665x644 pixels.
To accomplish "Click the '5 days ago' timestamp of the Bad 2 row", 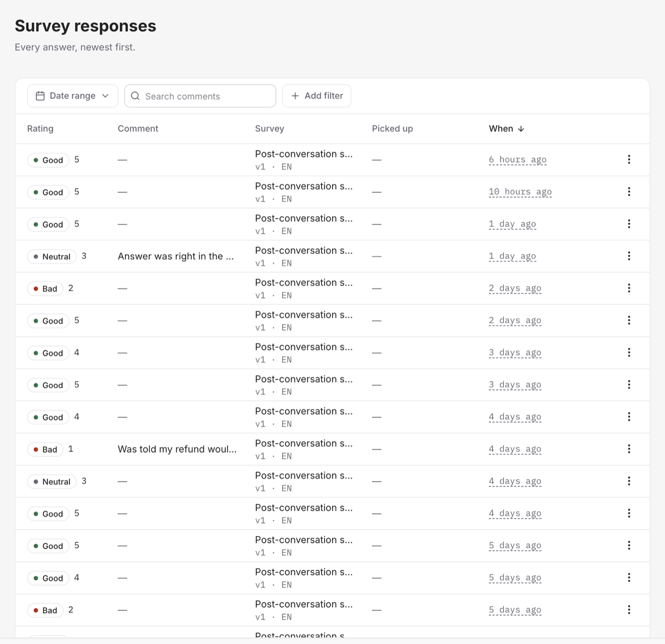I will 515,610.
